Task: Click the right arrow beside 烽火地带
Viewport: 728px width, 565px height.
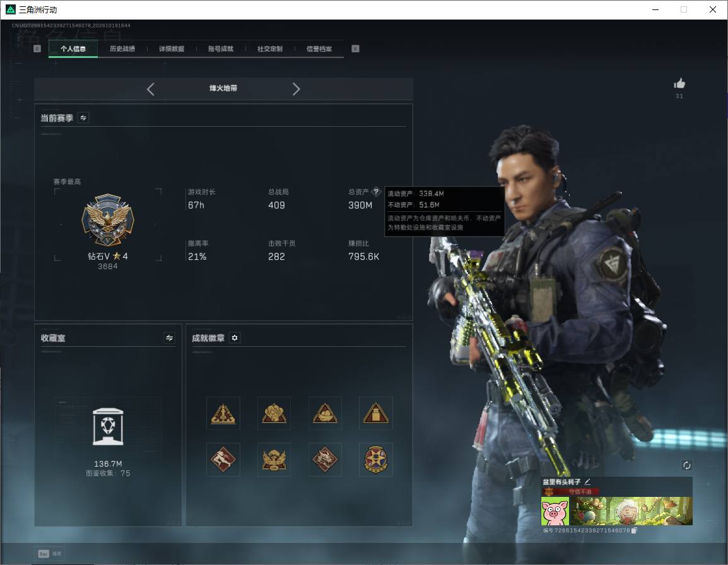Action: pyautogui.click(x=296, y=89)
